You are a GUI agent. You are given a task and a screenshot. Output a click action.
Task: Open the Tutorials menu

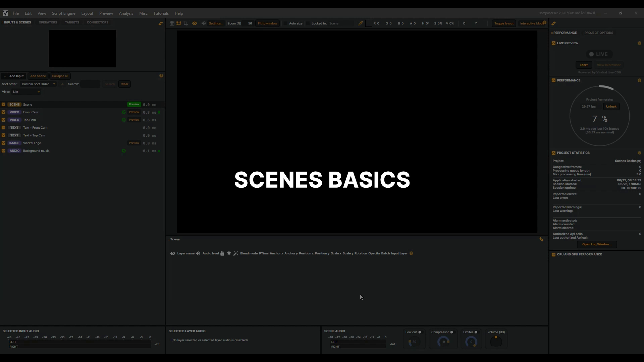(161, 13)
